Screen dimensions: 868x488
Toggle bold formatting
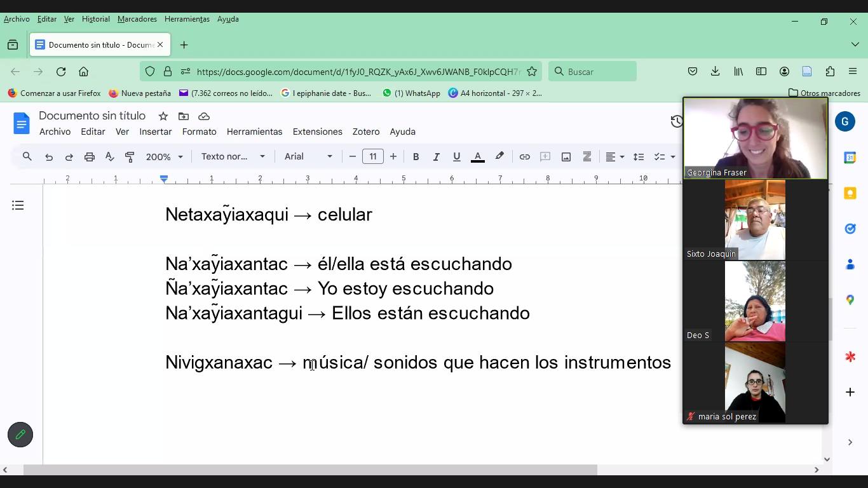click(x=416, y=157)
